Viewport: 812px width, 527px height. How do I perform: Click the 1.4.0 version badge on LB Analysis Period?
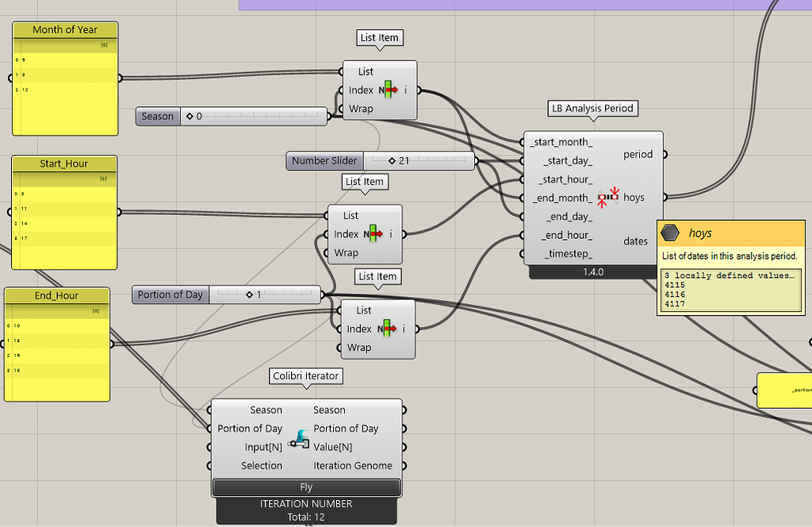pos(595,272)
